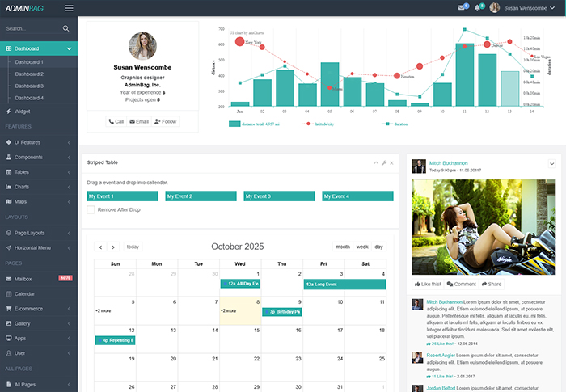The image size is (566, 392).
Task: Open the bell alerts icon
Action: point(478,8)
